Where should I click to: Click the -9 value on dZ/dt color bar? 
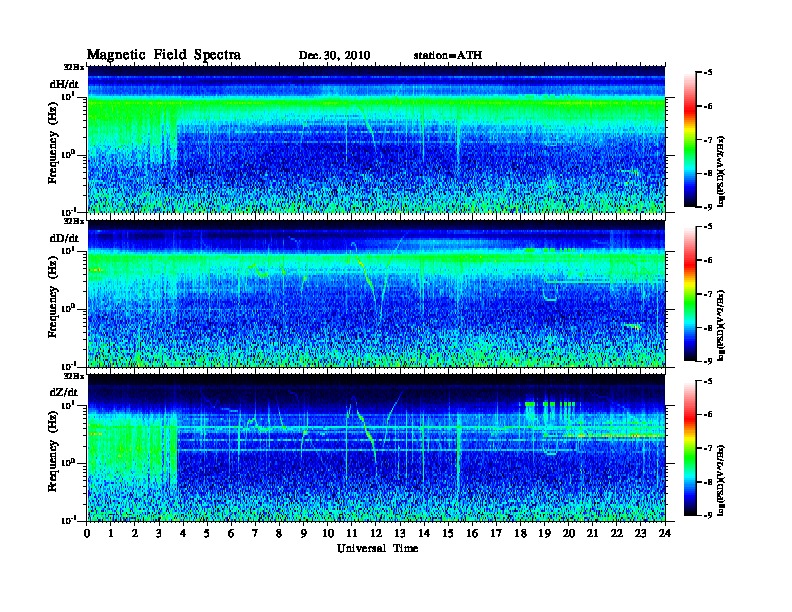click(x=708, y=516)
